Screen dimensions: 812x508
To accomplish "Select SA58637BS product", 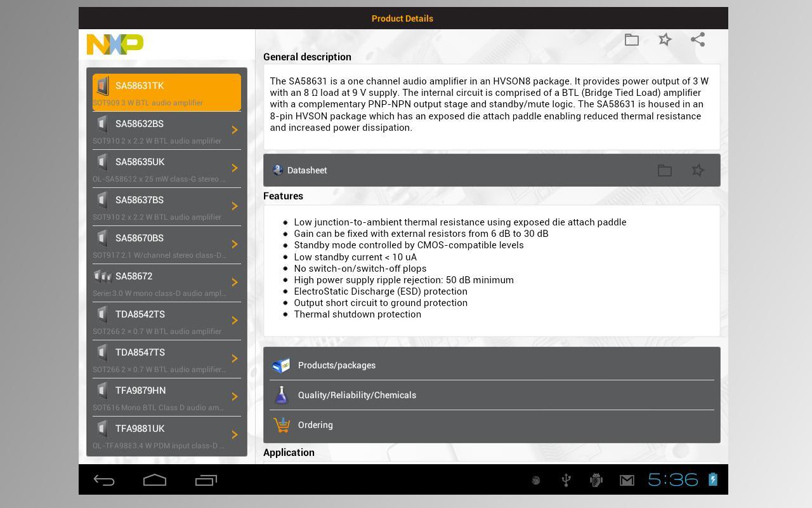I will (167, 206).
